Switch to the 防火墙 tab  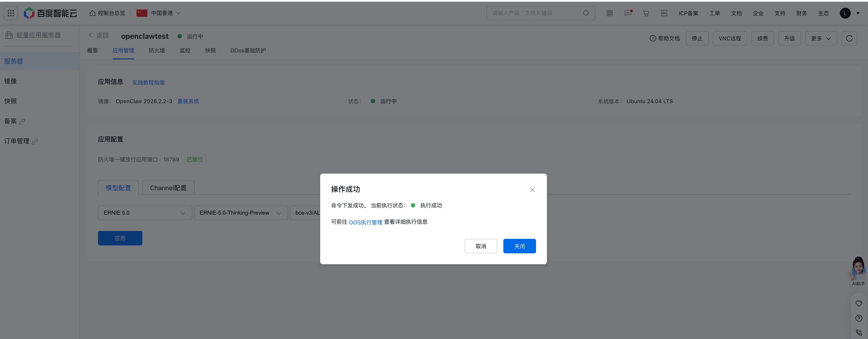click(x=157, y=51)
